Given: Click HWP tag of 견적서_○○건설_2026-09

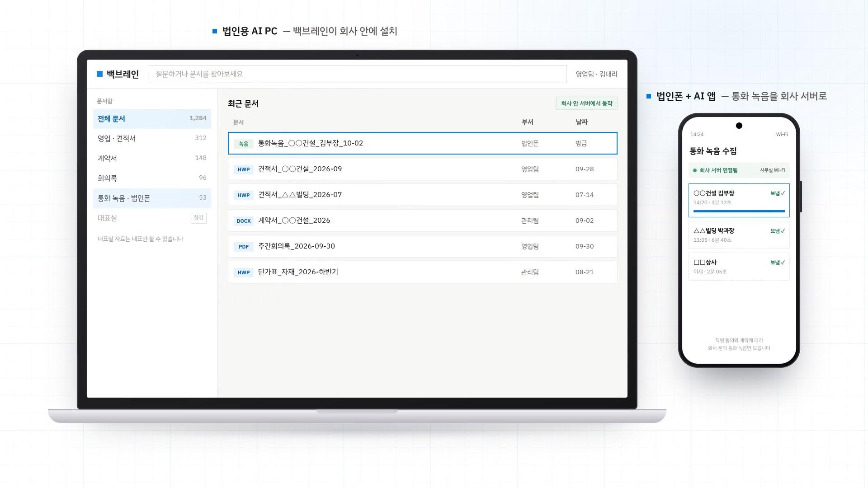Looking at the screenshot, I should tap(243, 169).
